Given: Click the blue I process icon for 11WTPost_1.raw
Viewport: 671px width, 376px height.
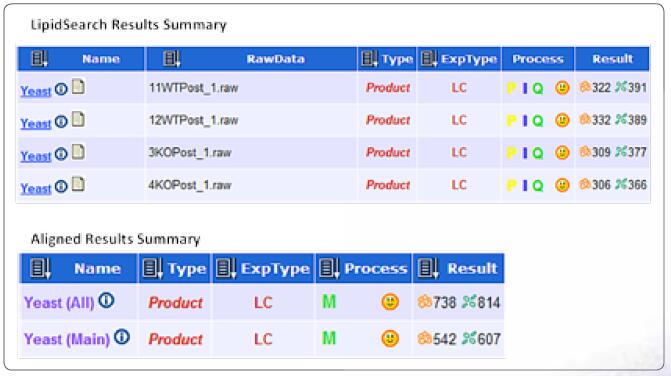Looking at the screenshot, I should [525, 88].
